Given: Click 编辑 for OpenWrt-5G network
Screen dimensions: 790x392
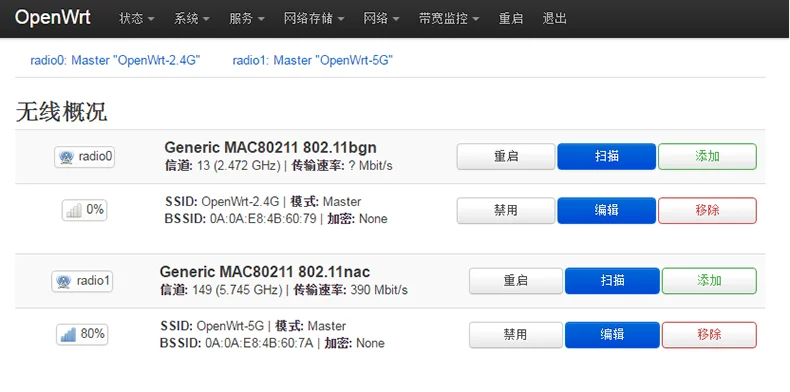Looking at the screenshot, I should click(612, 335).
